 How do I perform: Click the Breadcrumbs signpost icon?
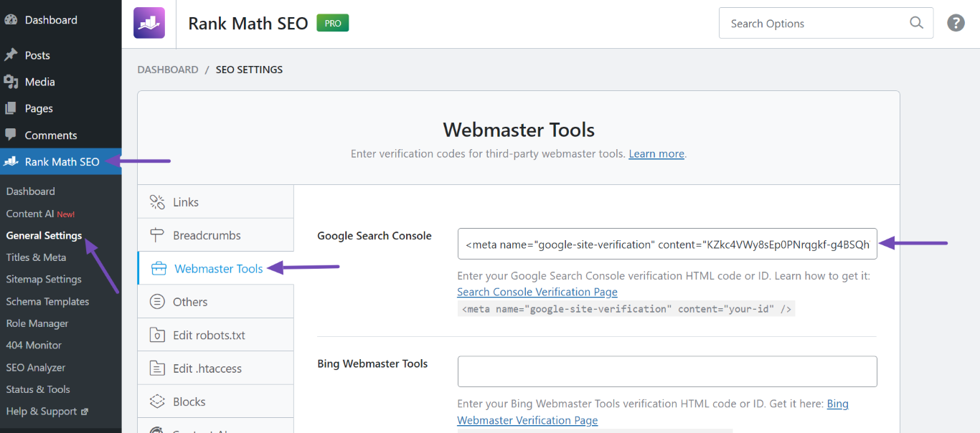pyautogui.click(x=157, y=235)
